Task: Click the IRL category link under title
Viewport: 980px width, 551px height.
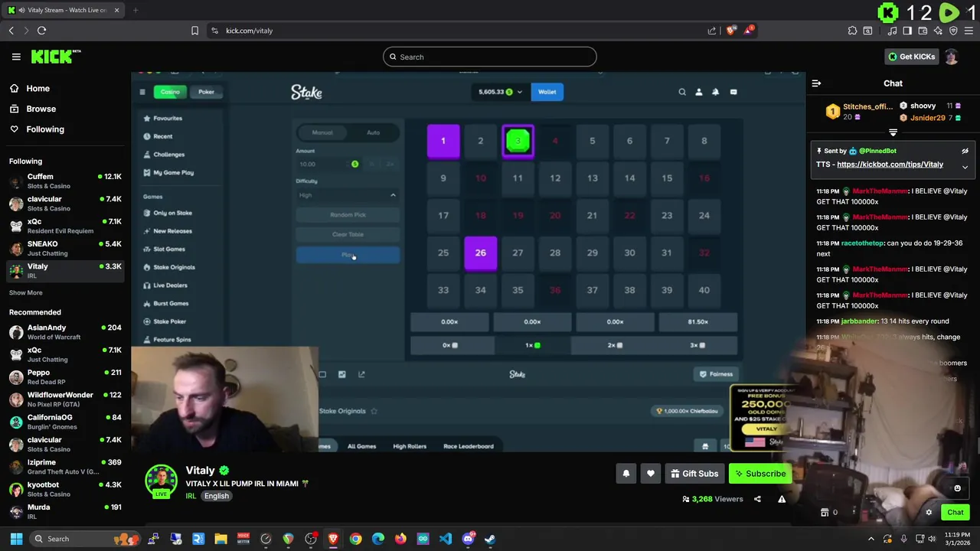Action: point(191,496)
